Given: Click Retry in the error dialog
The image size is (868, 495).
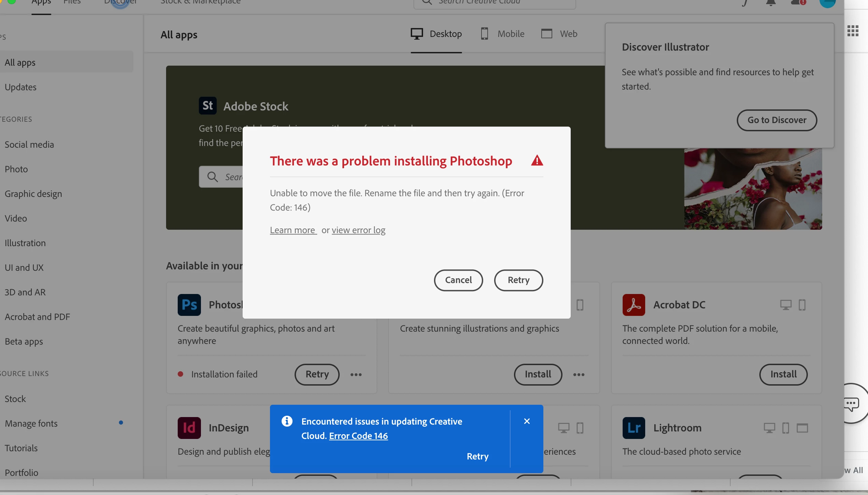Looking at the screenshot, I should tap(518, 280).
